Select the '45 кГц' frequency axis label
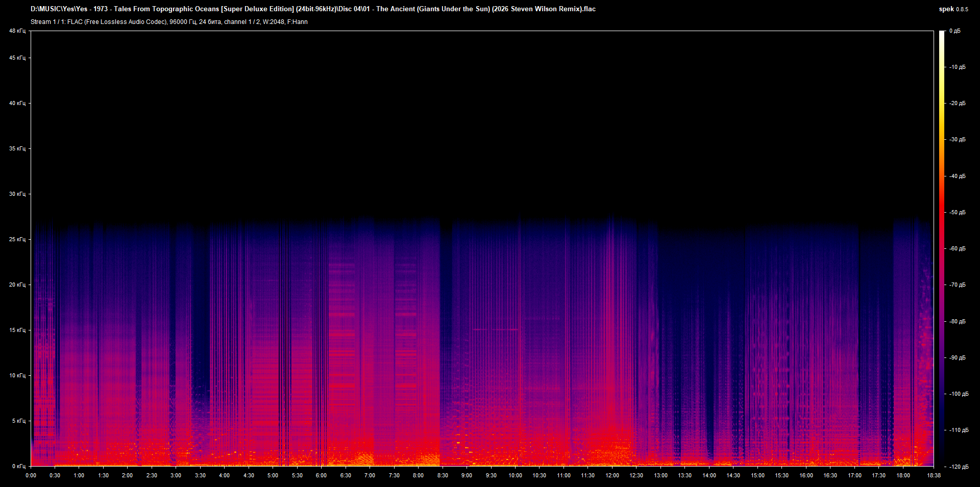980x487 pixels. coord(17,58)
